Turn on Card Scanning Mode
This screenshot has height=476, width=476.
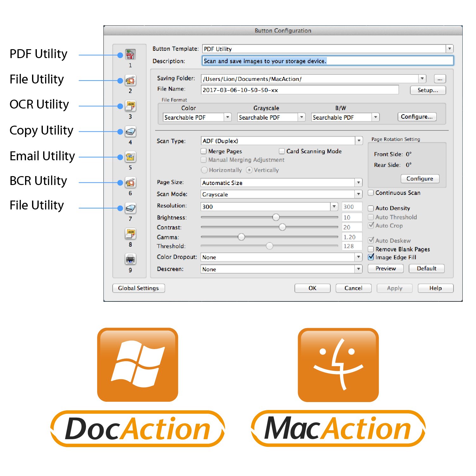[x=282, y=151]
